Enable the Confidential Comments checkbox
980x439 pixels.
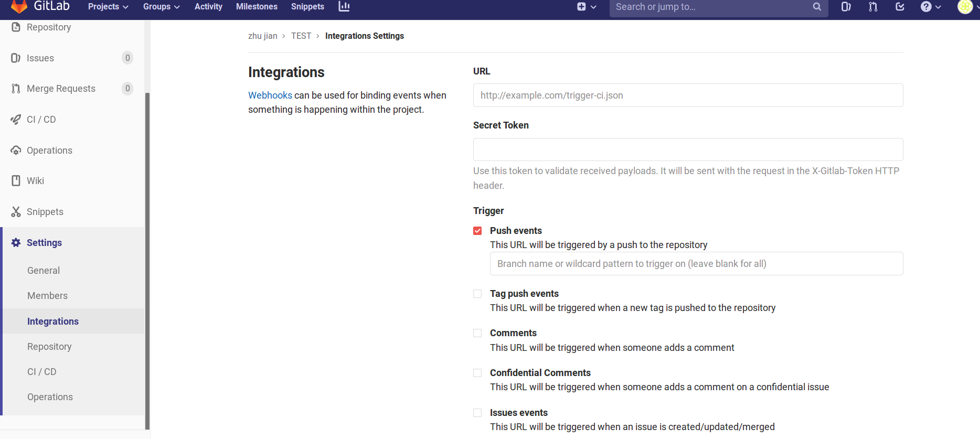pos(477,373)
